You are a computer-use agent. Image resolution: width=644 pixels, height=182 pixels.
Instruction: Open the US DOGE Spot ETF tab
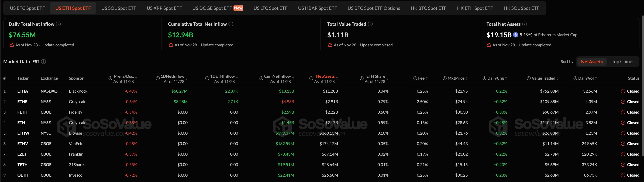tap(212, 8)
